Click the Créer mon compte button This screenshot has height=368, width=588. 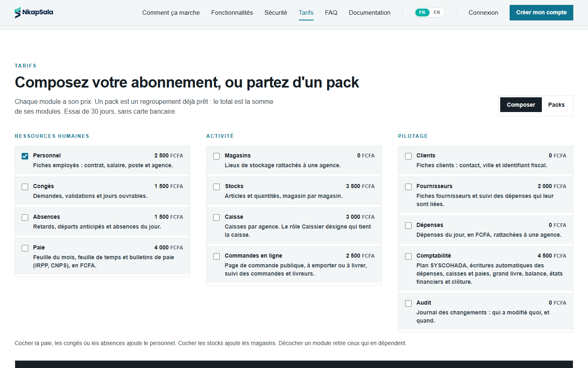tap(541, 13)
